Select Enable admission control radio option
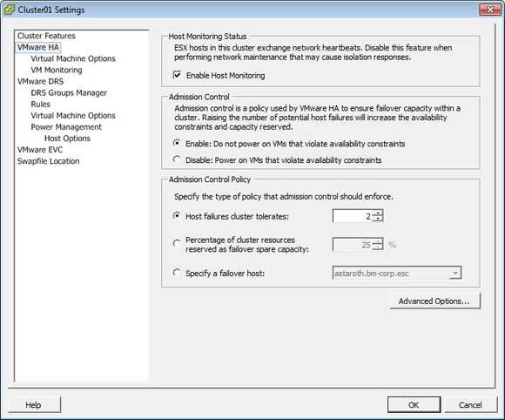Screen dimensions: 505x420 click(177, 143)
